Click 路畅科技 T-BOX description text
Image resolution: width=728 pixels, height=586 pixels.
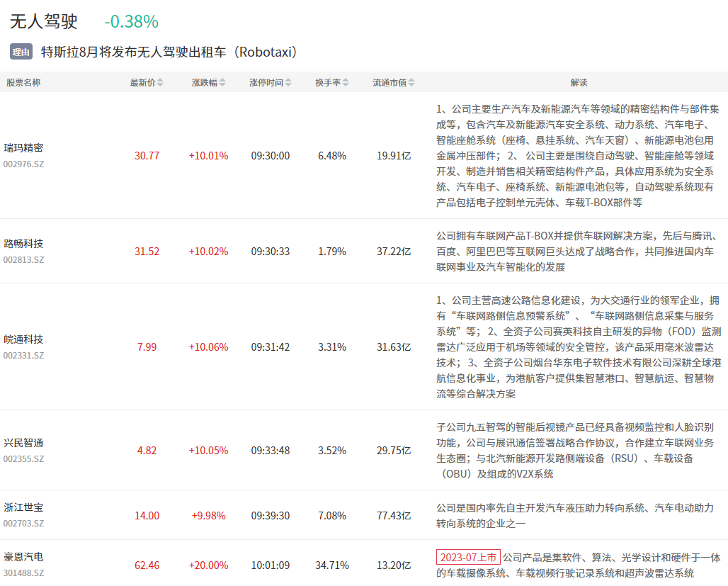coord(578,252)
